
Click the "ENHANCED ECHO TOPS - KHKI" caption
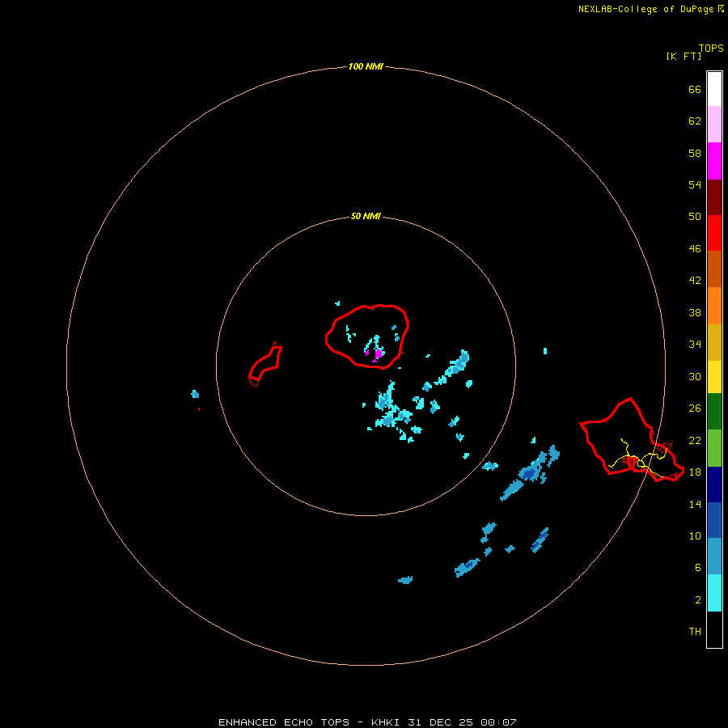310,722
